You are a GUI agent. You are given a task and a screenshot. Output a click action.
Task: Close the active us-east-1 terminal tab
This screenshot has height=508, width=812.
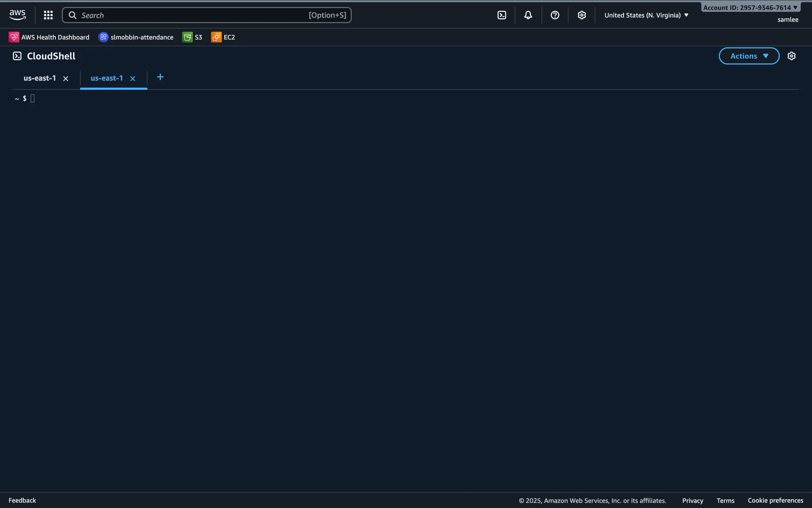133,79
